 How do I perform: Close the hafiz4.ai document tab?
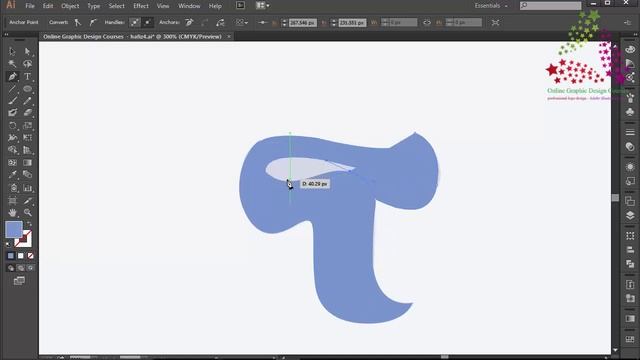pyautogui.click(x=229, y=36)
